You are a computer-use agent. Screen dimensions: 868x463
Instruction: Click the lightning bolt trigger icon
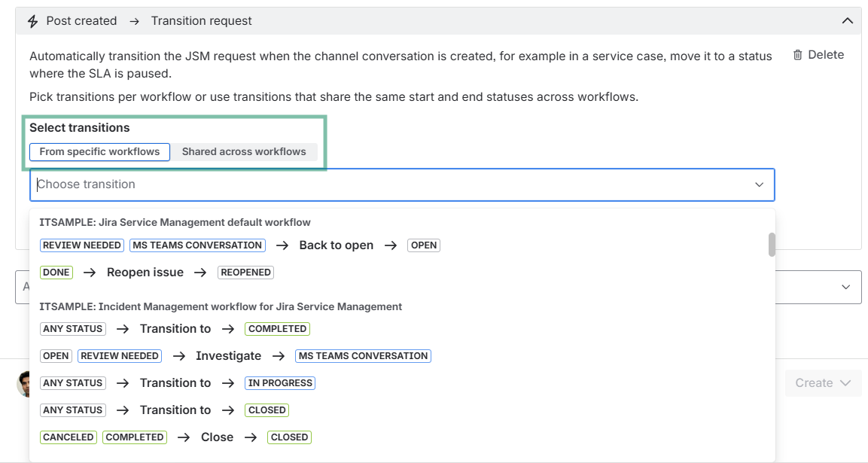click(x=32, y=21)
